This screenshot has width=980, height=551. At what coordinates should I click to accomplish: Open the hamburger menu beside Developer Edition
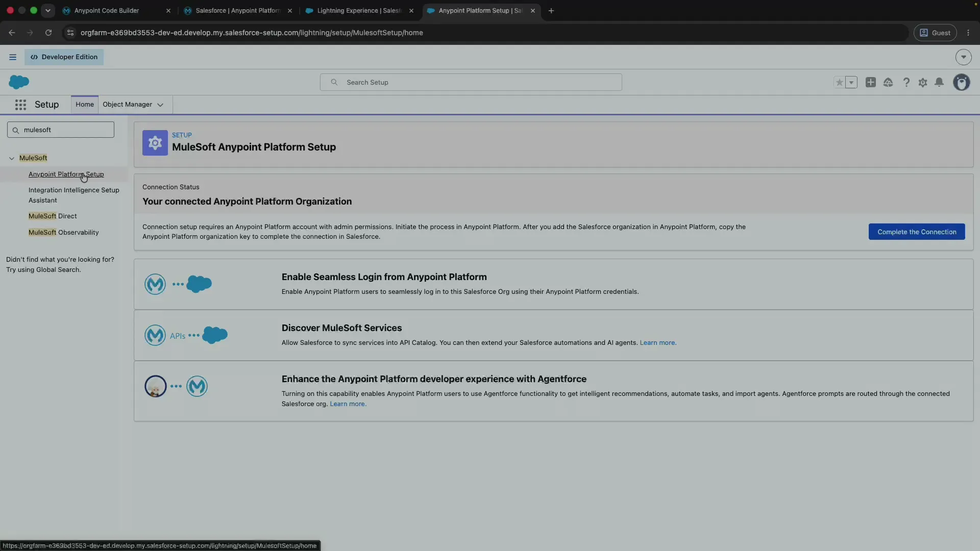(x=13, y=57)
